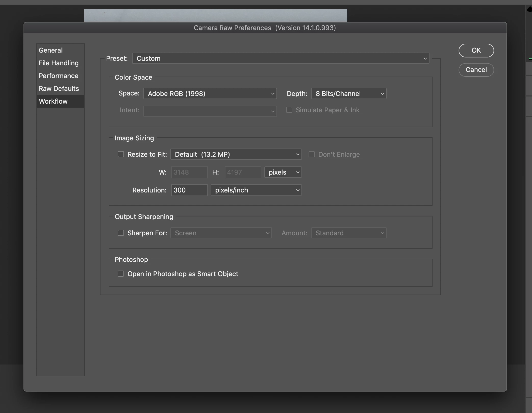Open the Preset dropdown showing Custom

(x=281, y=58)
